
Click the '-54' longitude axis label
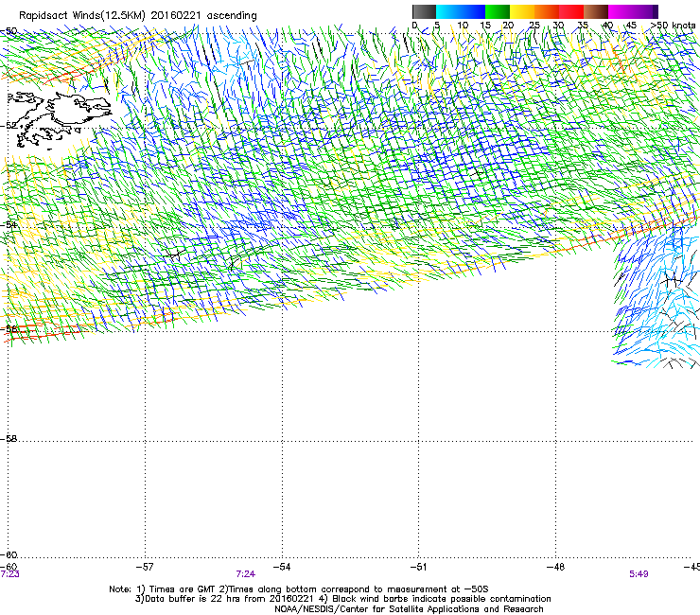point(282,567)
